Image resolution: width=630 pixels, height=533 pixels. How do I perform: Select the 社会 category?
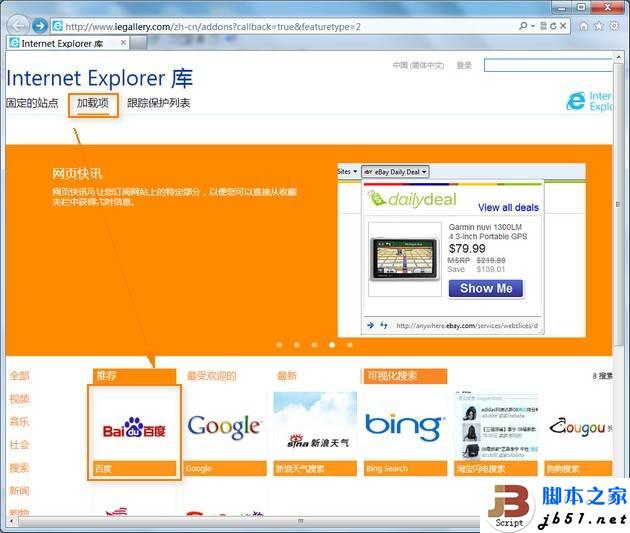pos(20,445)
